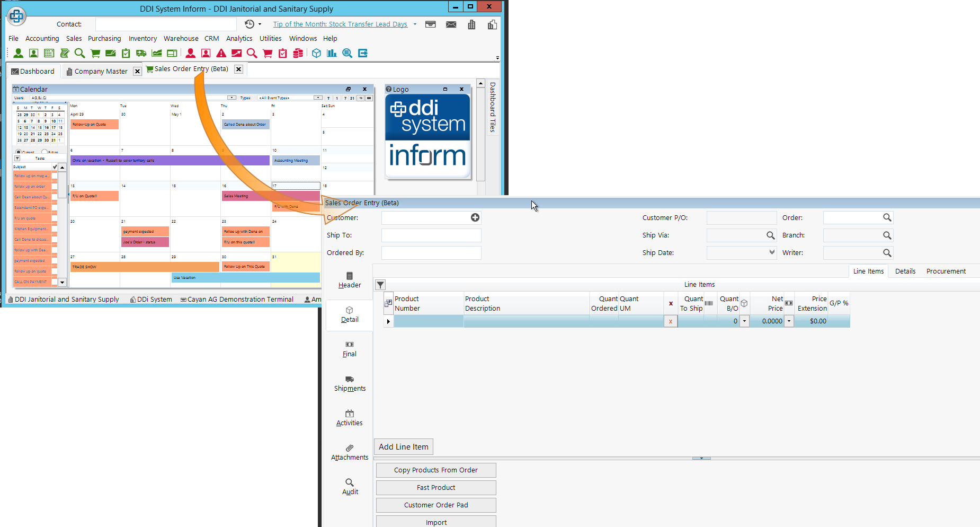Screen dimensions: 980x527
Task: Expand the Ship Date dropdown
Action: (x=772, y=252)
